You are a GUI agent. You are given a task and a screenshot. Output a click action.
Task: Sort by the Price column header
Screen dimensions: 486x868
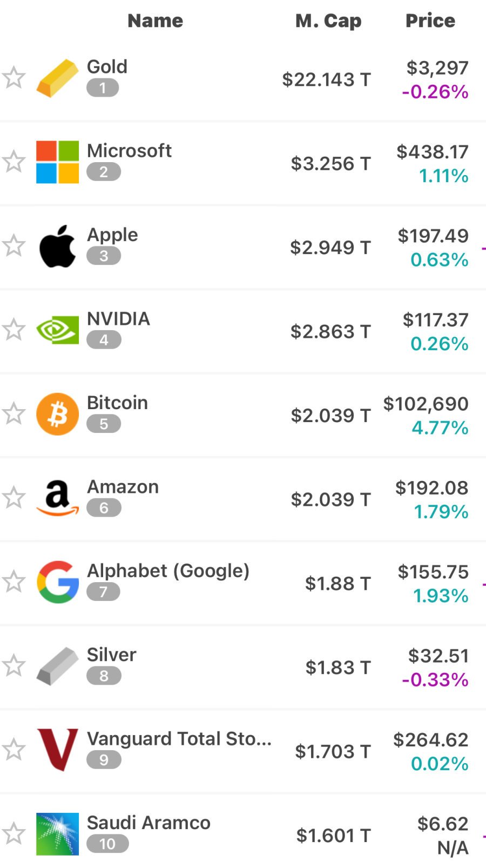[x=430, y=21]
